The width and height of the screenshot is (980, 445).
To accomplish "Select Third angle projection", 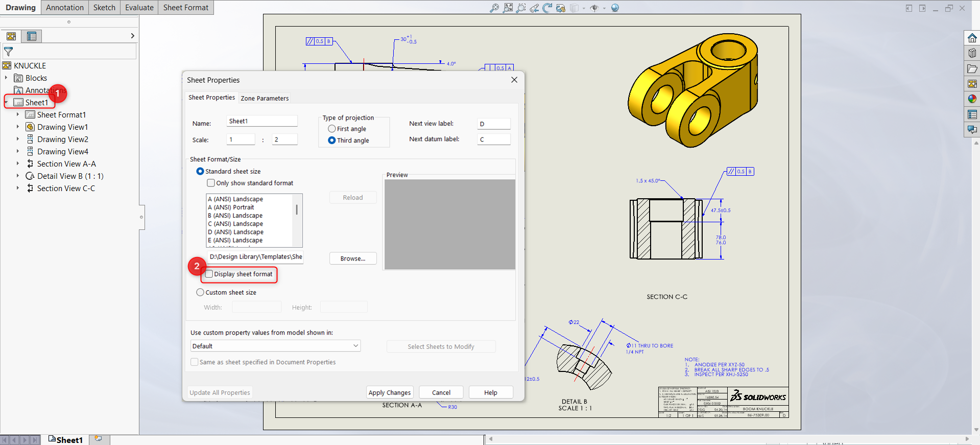I will [332, 140].
